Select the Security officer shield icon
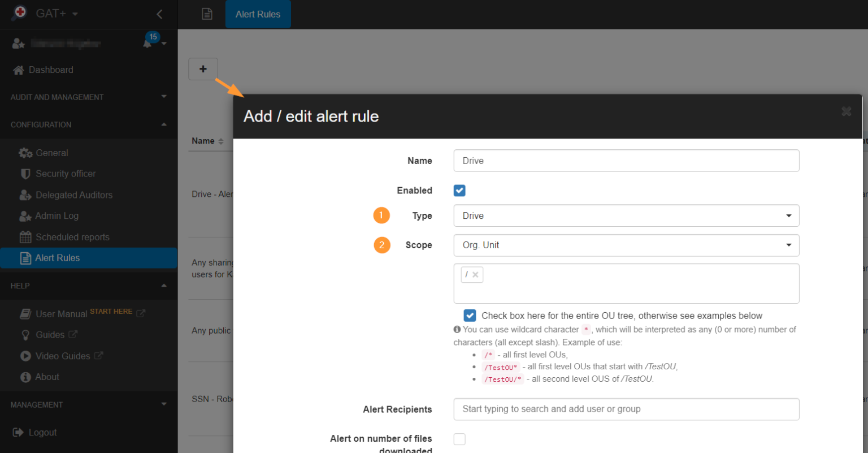The image size is (868, 453). (25, 174)
